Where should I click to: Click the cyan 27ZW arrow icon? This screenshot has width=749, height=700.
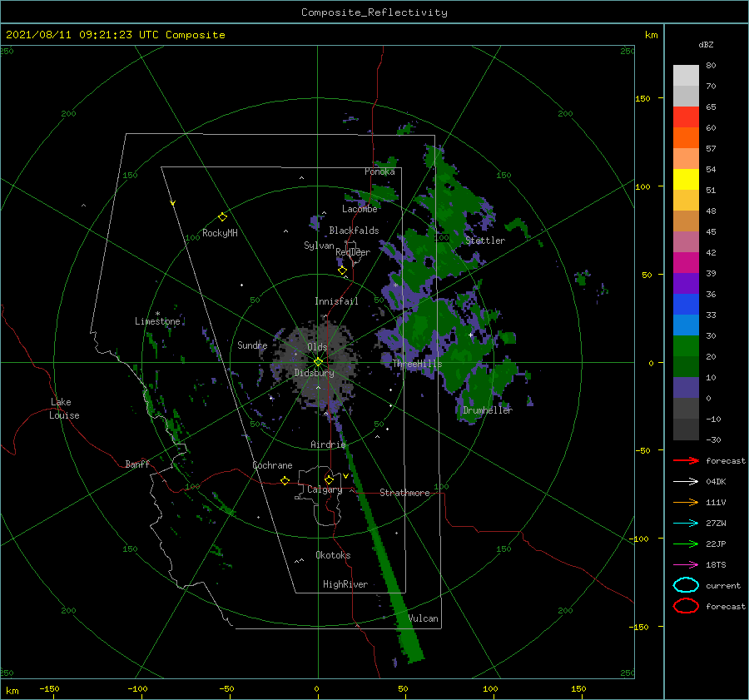click(686, 524)
